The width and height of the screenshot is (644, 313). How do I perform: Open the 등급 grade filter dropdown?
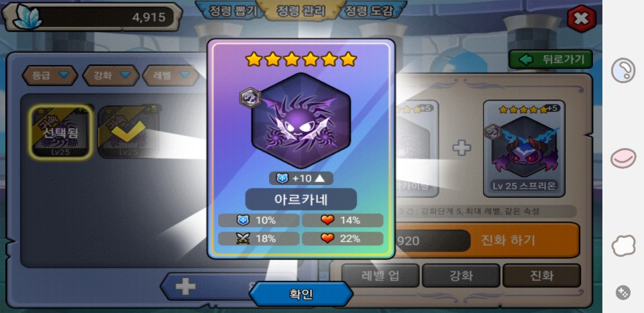pyautogui.click(x=50, y=76)
